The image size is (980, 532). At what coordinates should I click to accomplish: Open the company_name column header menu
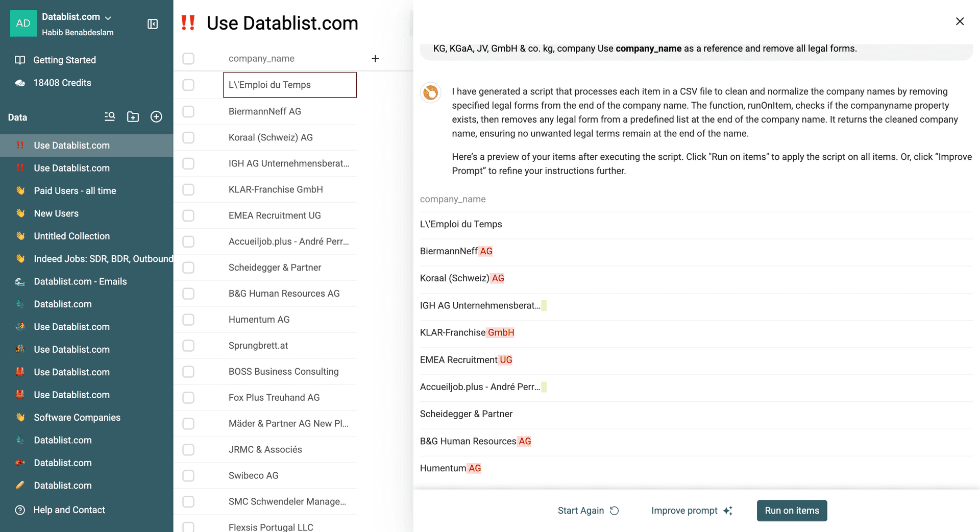coord(261,59)
